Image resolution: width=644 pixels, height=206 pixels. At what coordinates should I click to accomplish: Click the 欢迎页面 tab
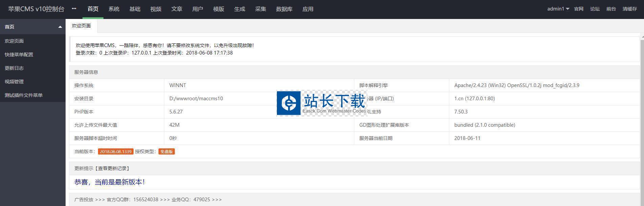point(81,26)
